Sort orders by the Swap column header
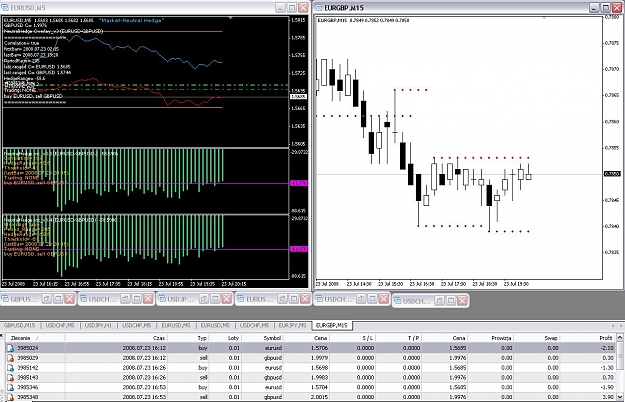Screen dimensions: 625x402 click(x=537, y=338)
